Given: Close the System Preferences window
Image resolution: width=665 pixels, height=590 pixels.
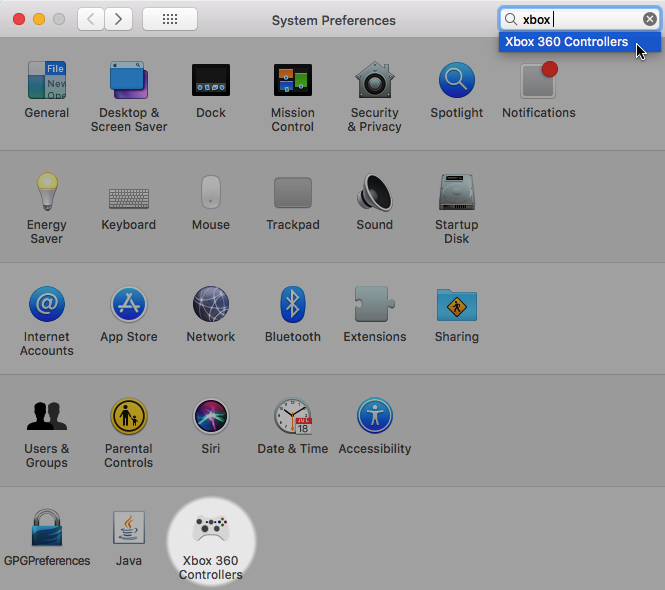Looking at the screenshot, I should (19, 19).
